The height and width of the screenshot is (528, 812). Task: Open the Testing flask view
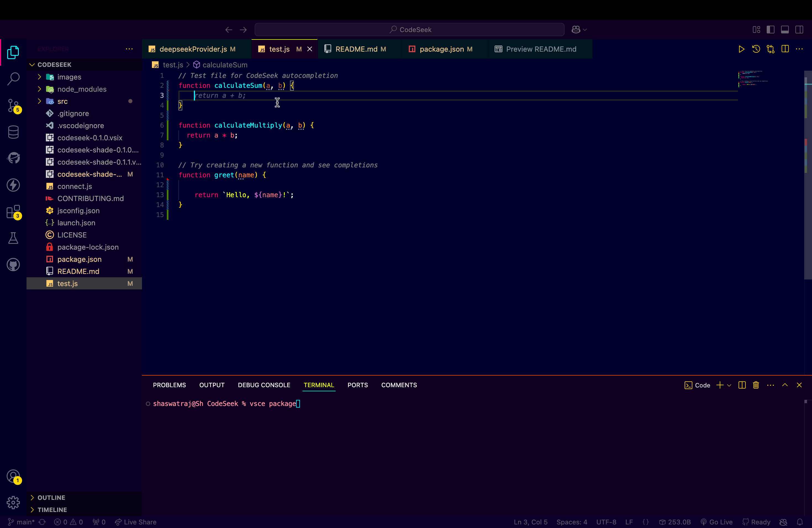tap(13, 238)
